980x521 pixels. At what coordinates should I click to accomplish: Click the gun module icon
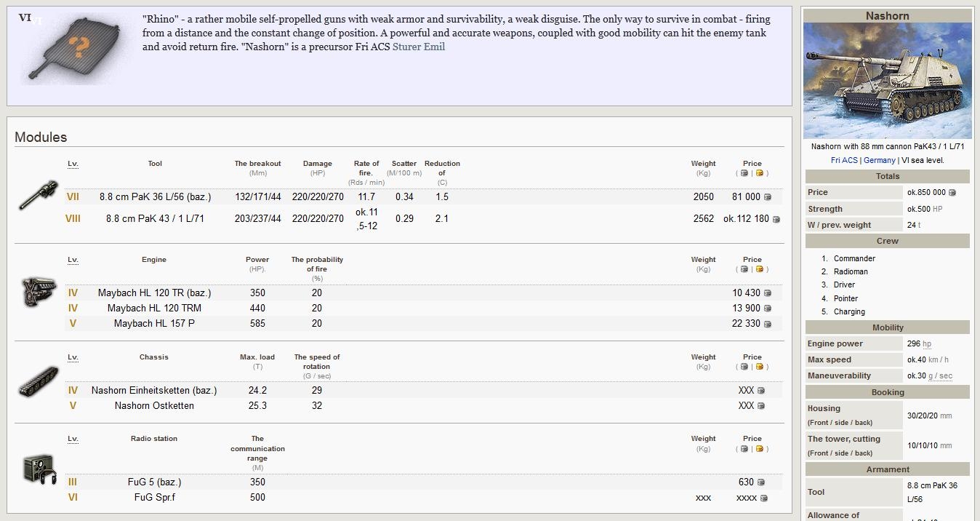pyautogui.click(x=39, y=194)
